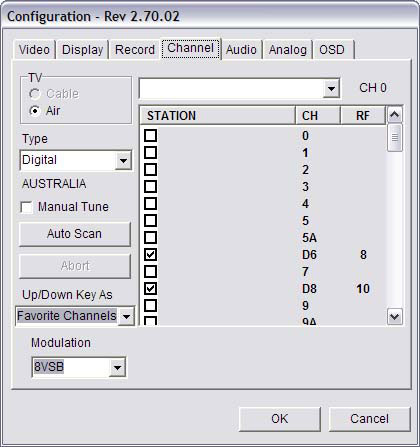Go to the OSD tab

tap(332, 50)
